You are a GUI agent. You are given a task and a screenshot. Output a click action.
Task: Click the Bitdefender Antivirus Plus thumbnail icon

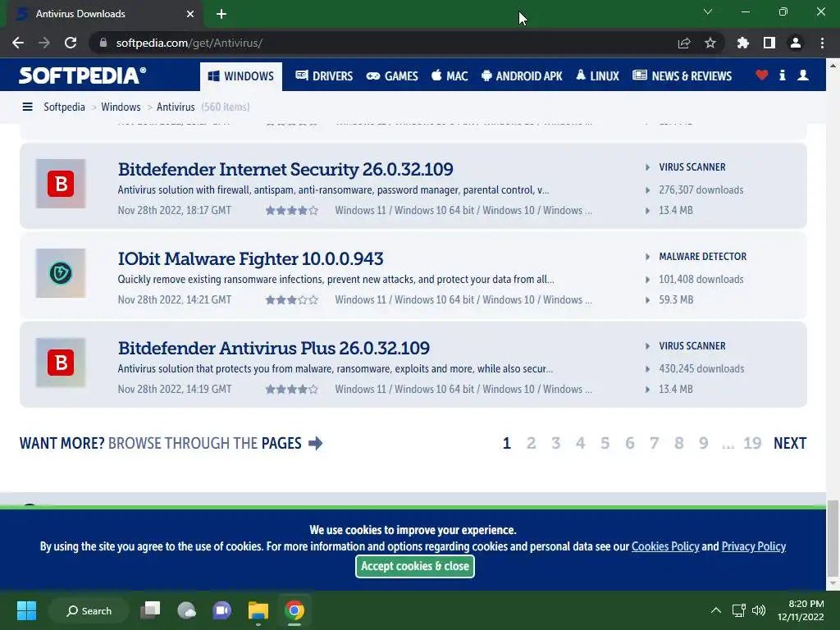click(61, 363)
